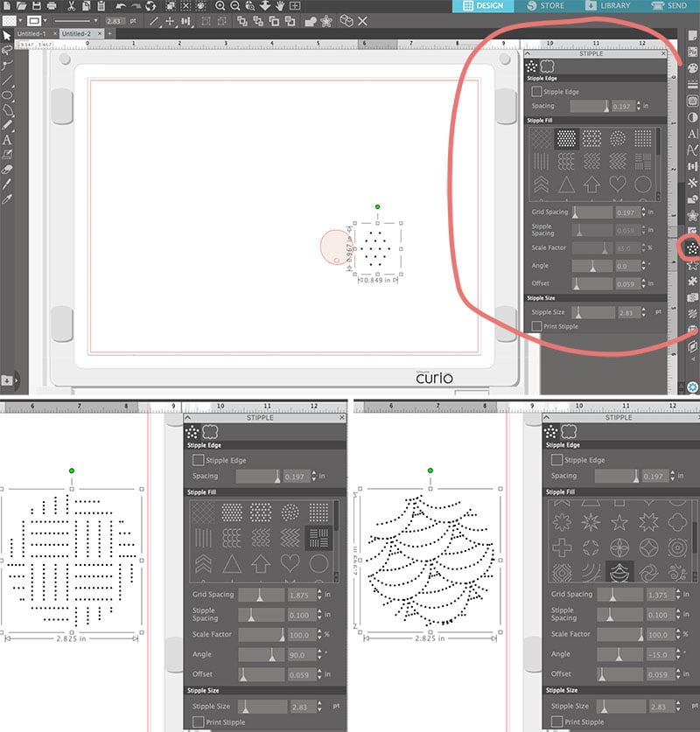The height and width of the screenshot is (732, 700).
Task: Click the Redo arrow icon
Action: tap(136, 5)
